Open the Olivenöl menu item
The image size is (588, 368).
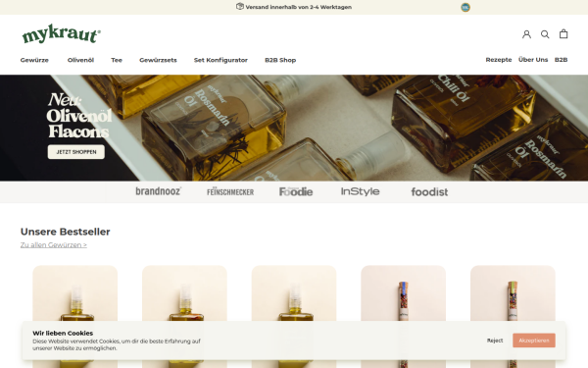tap(80, 60)
